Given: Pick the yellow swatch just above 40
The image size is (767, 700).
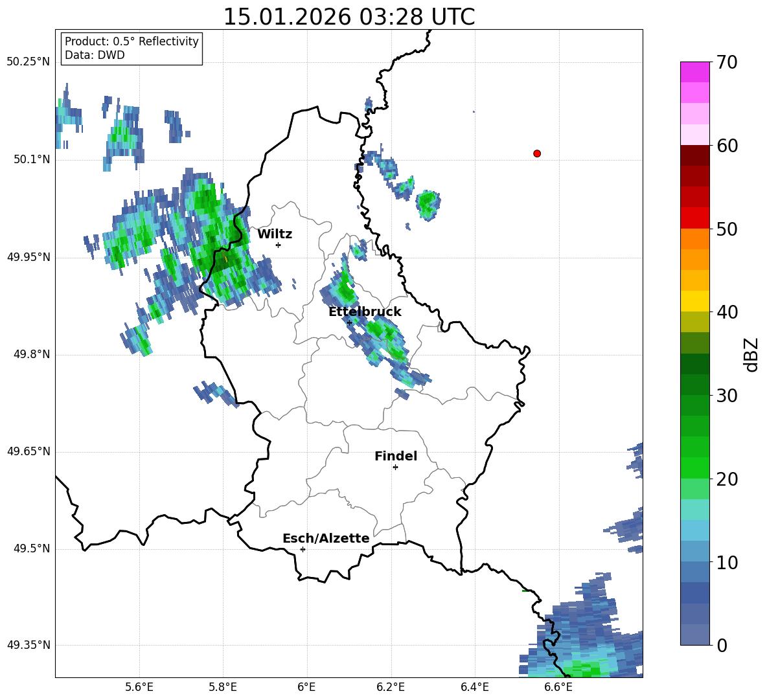Looking at the screenshot, I should point(694,301).
